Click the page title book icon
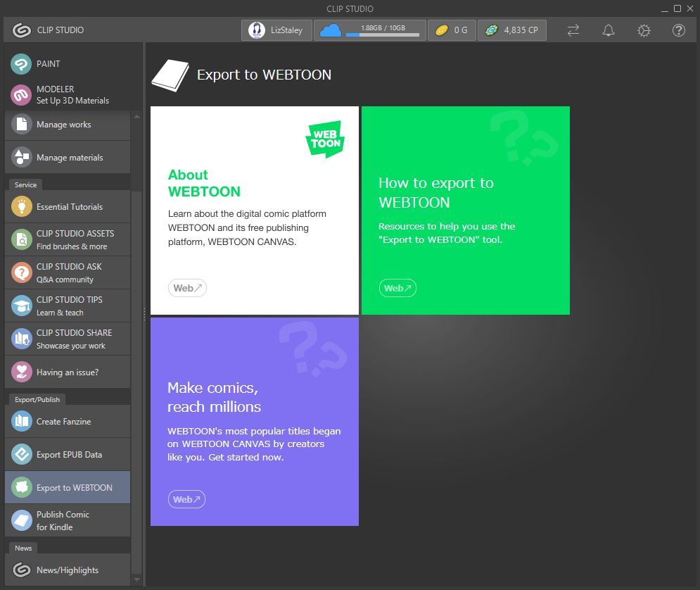This screenshot has height=590, width=700. tap(170, 75)
